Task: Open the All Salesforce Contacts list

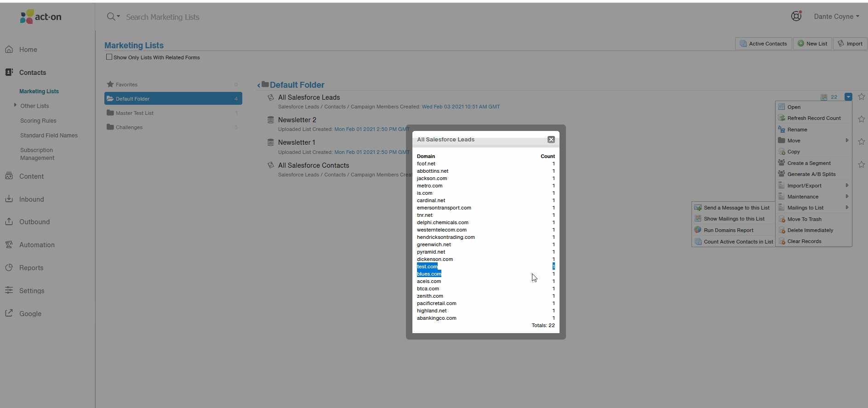Action: tap(314, 165)
